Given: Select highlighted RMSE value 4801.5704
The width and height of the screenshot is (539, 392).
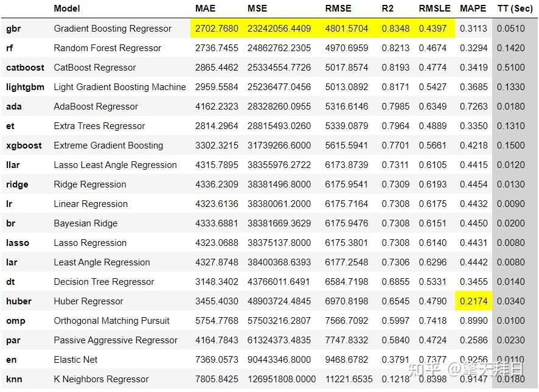Looking at the screenshot, I should point(347,29).
